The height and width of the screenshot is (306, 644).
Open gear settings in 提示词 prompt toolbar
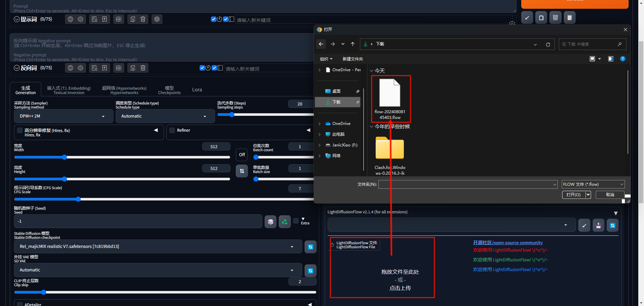[80, 19]
